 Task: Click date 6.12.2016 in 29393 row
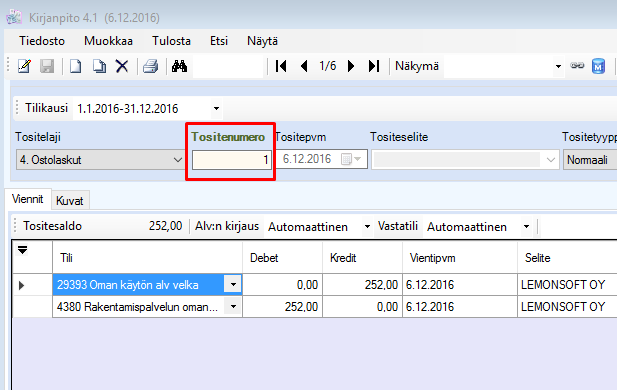click(460, 285)
